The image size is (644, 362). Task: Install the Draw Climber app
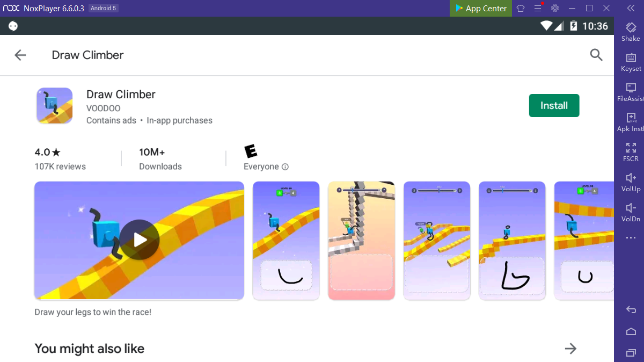pyautogui.click(x=554, y=105)
